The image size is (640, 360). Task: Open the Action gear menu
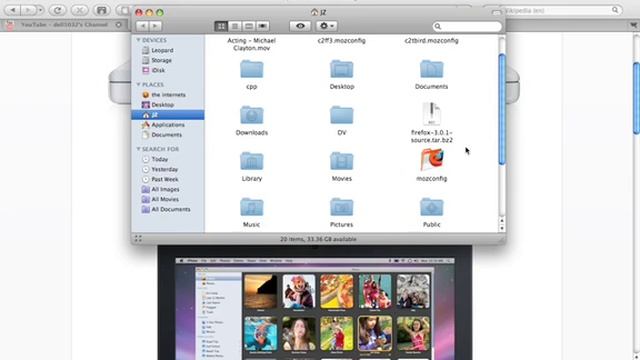click(326, 26)
